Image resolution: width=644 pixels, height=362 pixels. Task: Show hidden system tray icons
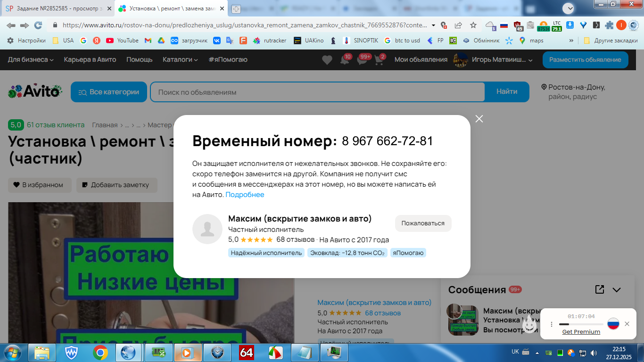[538, 353]
